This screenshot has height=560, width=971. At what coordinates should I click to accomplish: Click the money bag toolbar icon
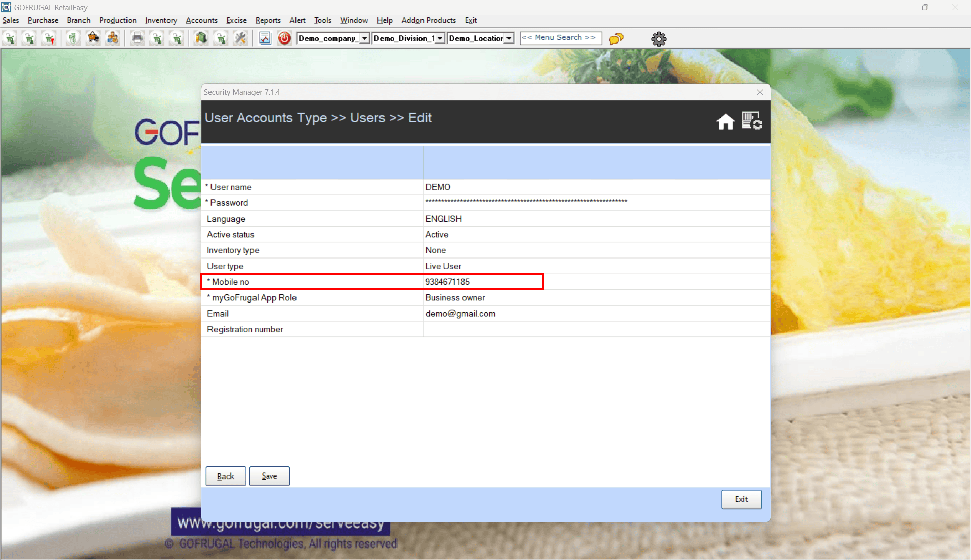coord(73,38)
